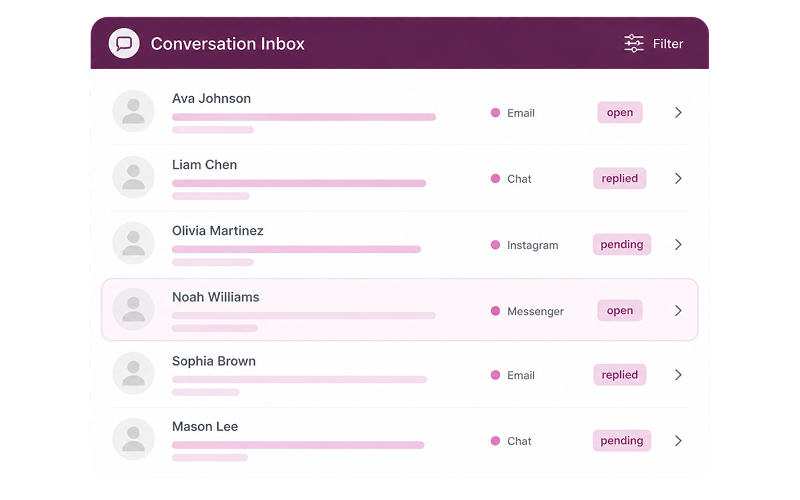Open the Mason Lee name
The image size is (800, 500).
(205, 427)
